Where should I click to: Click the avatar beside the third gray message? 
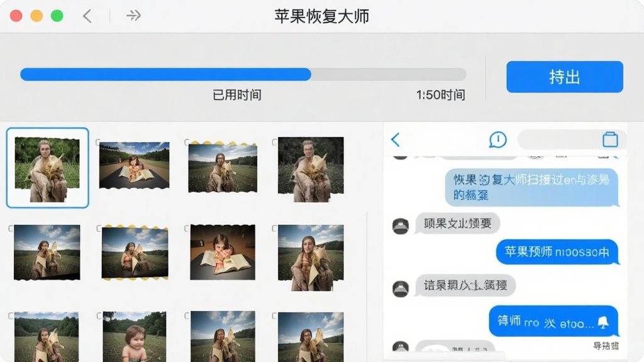pyautogui.click(x=401, y=288)
